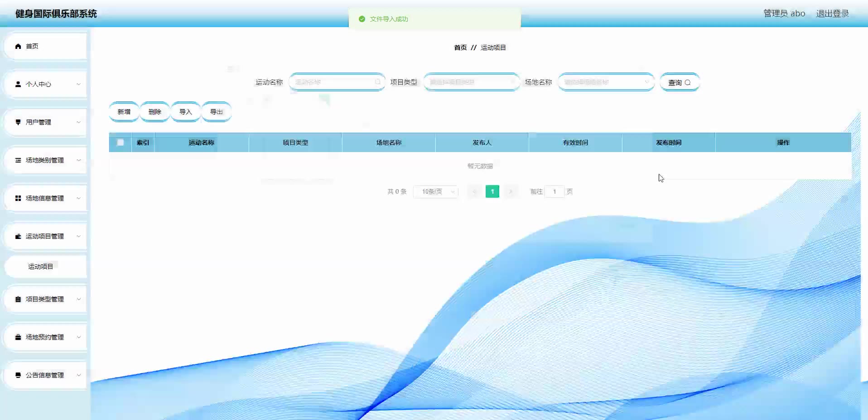Click the 场地名称 column header

click(x=389, y=143)
